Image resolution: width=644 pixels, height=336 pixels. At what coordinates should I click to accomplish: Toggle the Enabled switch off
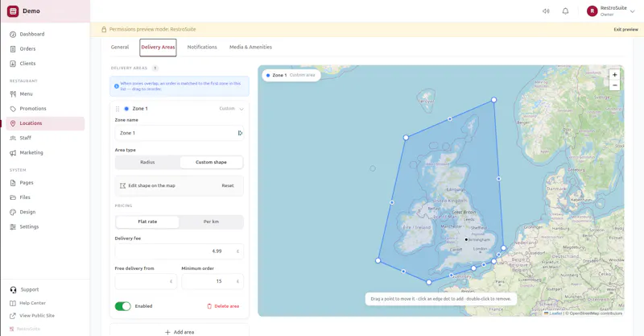coord(123,306)
